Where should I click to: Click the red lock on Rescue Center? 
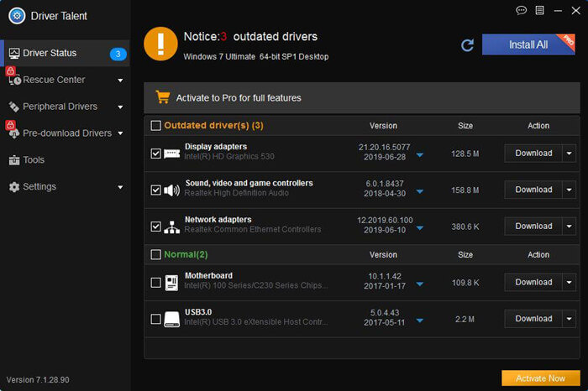10,70
